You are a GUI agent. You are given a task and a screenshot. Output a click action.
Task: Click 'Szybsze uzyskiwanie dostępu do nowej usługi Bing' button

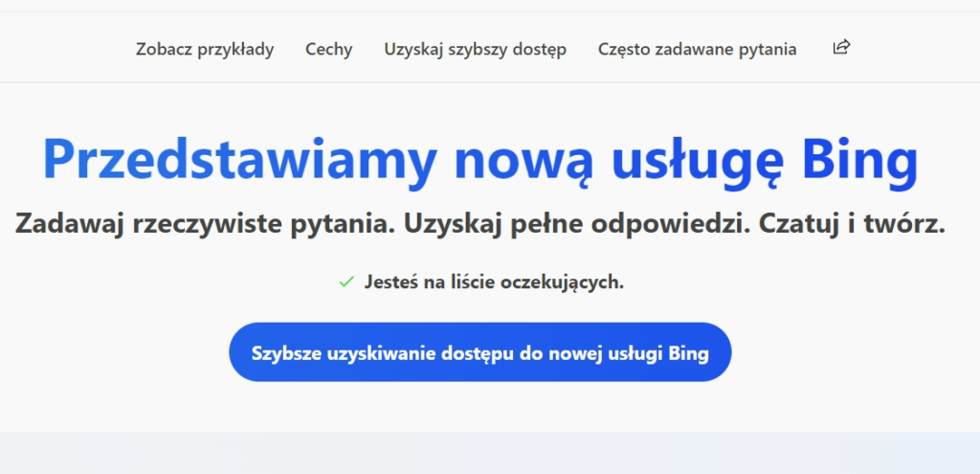tap(480, 352)
